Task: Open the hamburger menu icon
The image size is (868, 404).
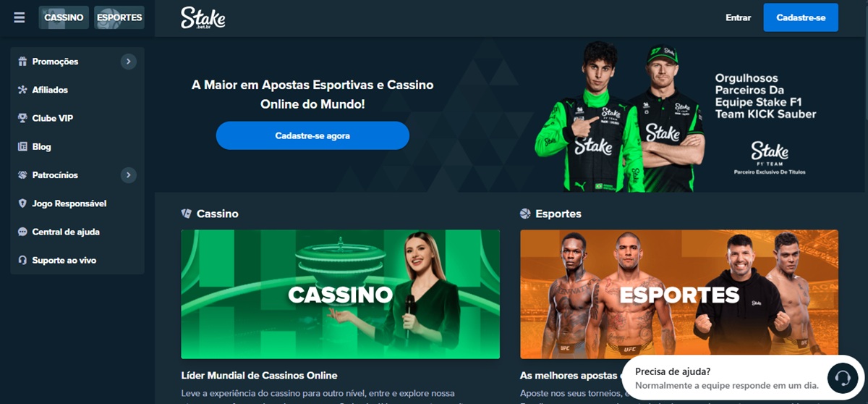Action: (20, 17)
